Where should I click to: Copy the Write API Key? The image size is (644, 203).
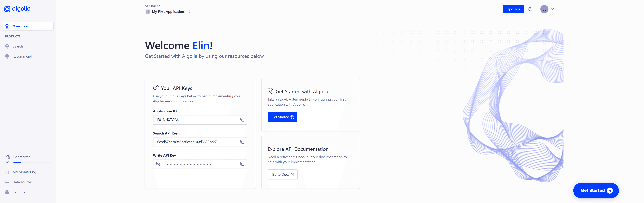(242, 164)
